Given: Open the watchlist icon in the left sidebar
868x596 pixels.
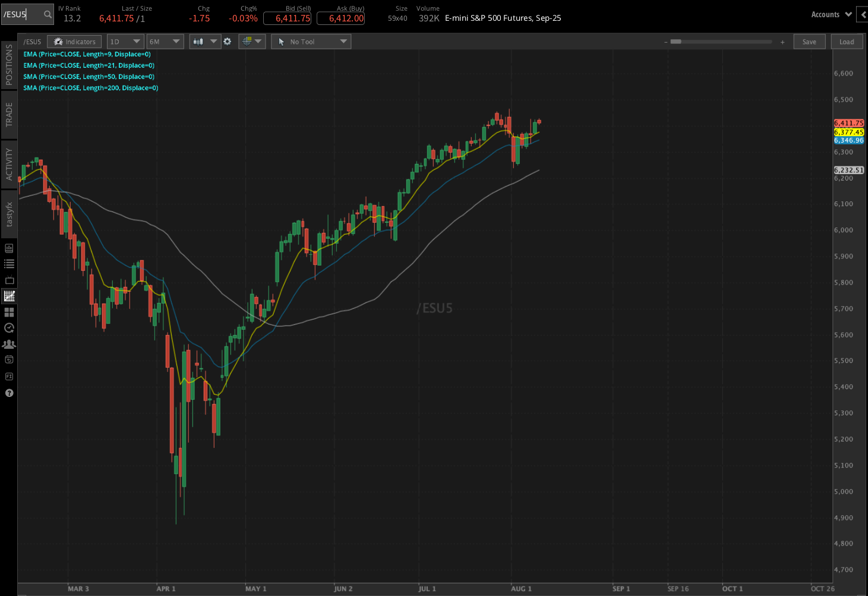Looking at the screenshot, I should 9,264.
